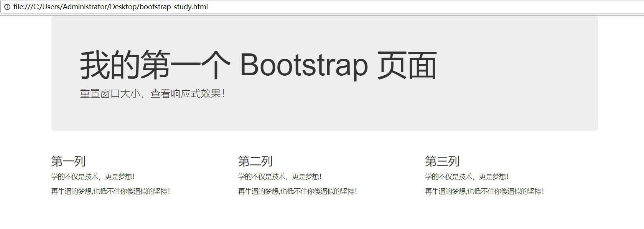Click the site info icon in address bar
The height and width of the screenshot is (229, 644).
coord(7,7)
